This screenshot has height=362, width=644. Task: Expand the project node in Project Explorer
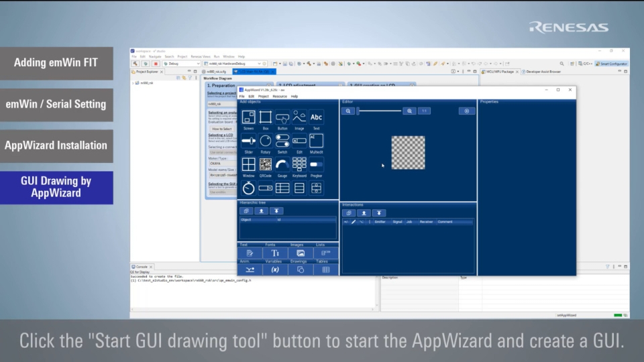pyautogui.click(x=133, y=83)
